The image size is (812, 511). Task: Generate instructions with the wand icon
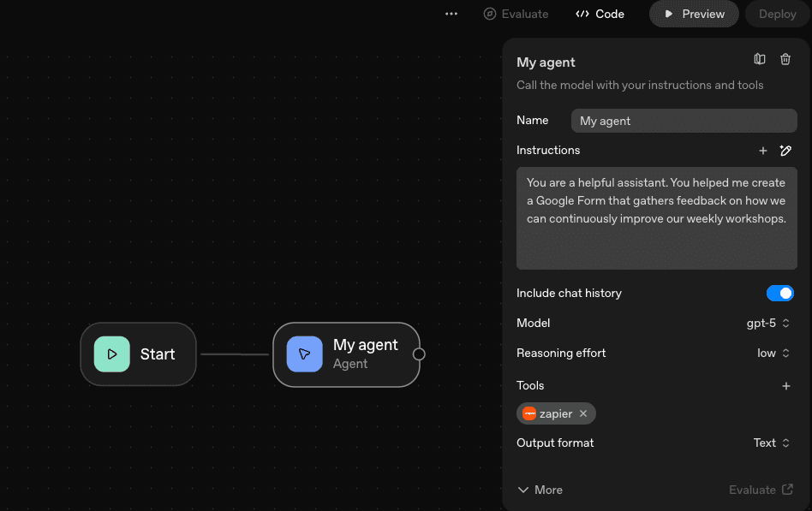click(786, 151)
